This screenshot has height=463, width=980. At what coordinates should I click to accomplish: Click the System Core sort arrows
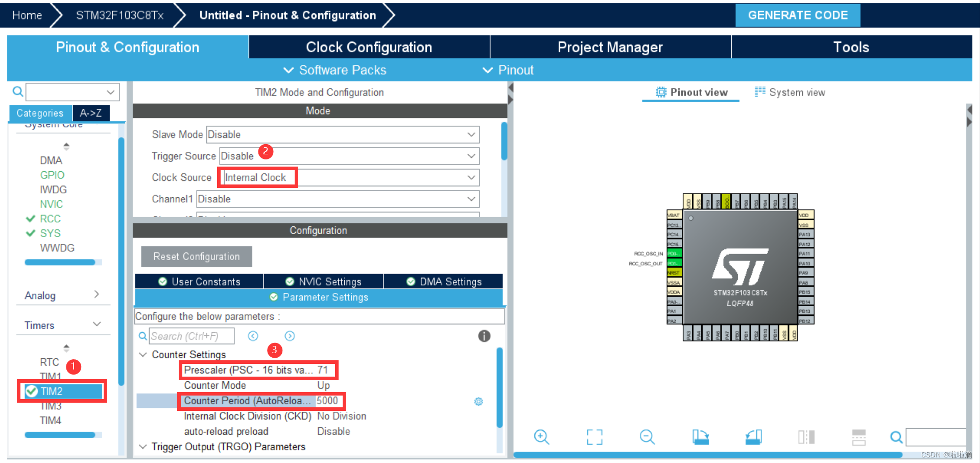pos(66,147)
